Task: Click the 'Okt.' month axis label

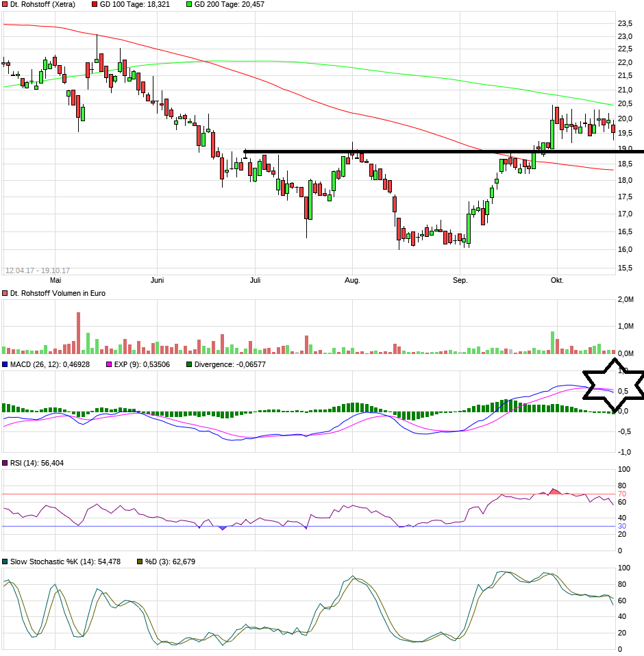Action: click(x=557, y=280)
